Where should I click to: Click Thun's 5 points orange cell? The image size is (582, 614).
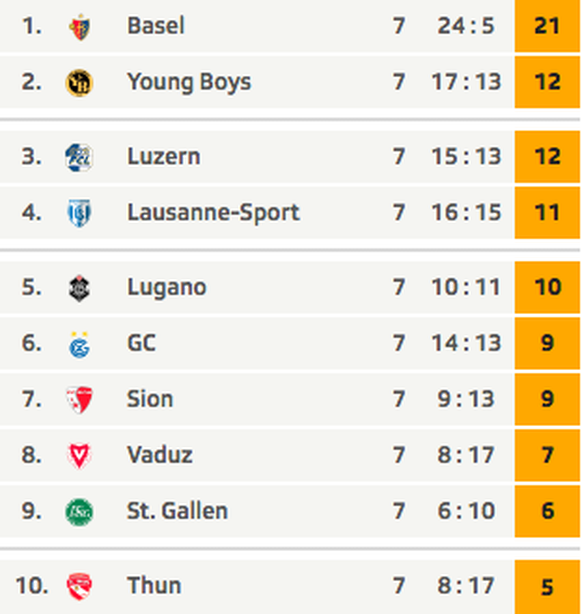547,587
